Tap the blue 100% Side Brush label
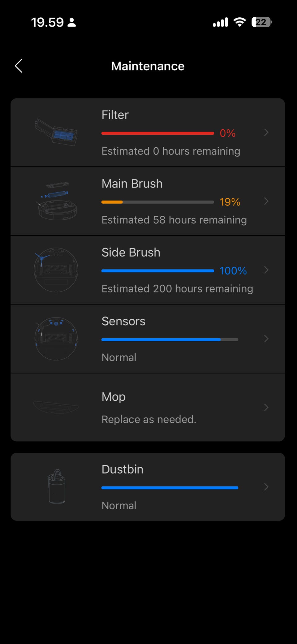This screenshot has width=297, height=644. pyautogui.click(x=233, y=271)
